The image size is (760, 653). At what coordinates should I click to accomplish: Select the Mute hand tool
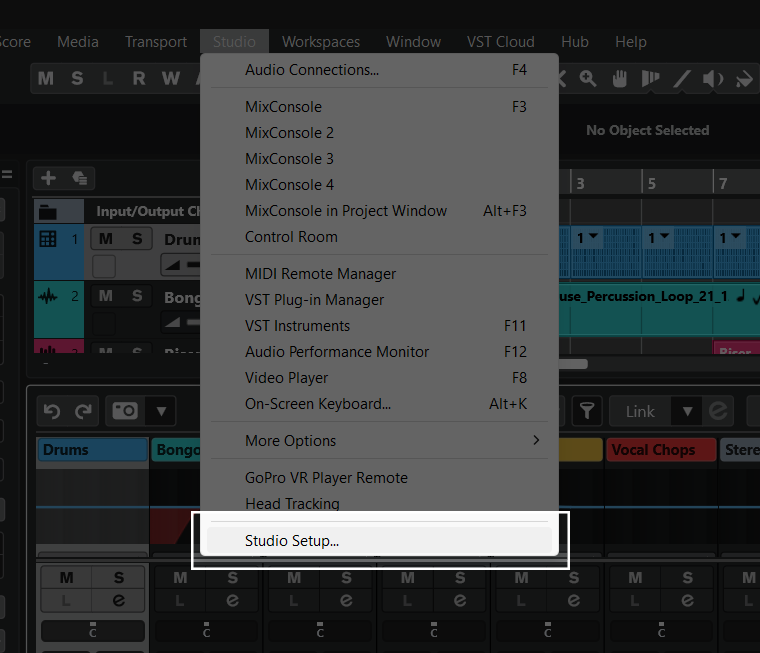[x=619, y=79]
